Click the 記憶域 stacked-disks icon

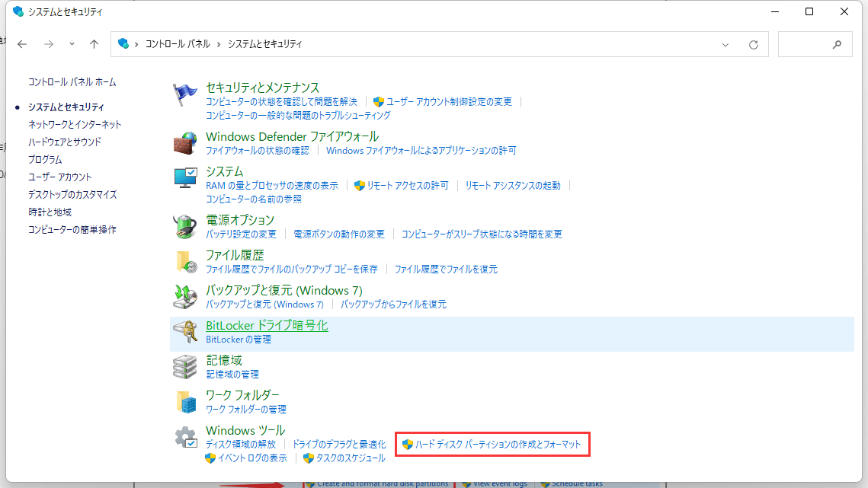184,366
